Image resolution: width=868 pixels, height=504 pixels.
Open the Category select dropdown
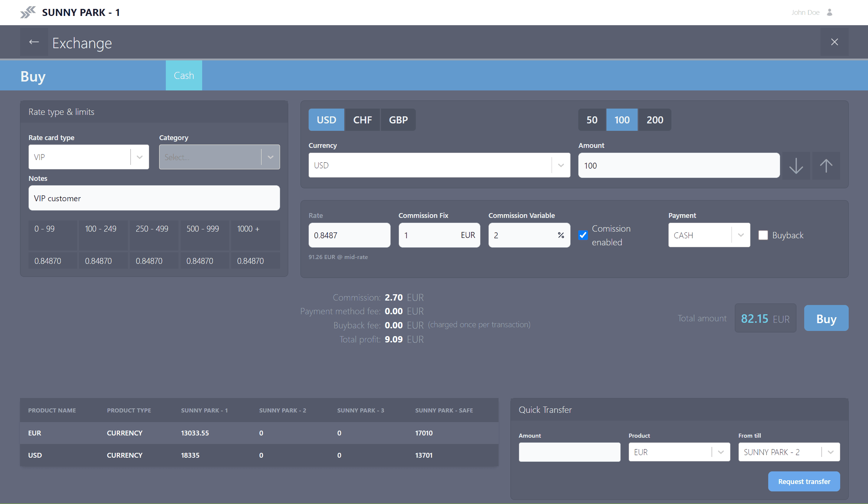click(220, 157)
